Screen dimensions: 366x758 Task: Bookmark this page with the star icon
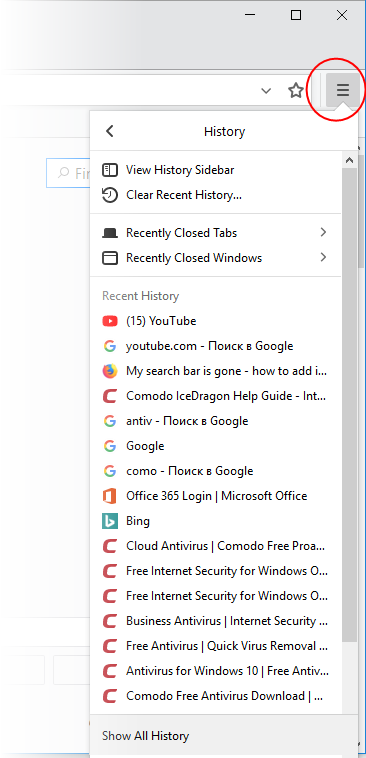[295, 90]
